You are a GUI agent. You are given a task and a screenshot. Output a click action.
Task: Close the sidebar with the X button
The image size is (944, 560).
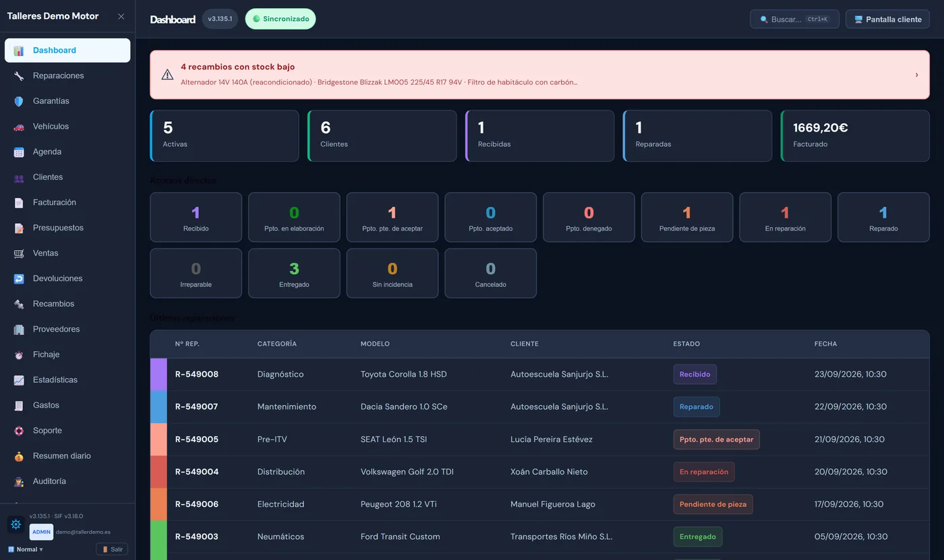(x=121, y=16)
